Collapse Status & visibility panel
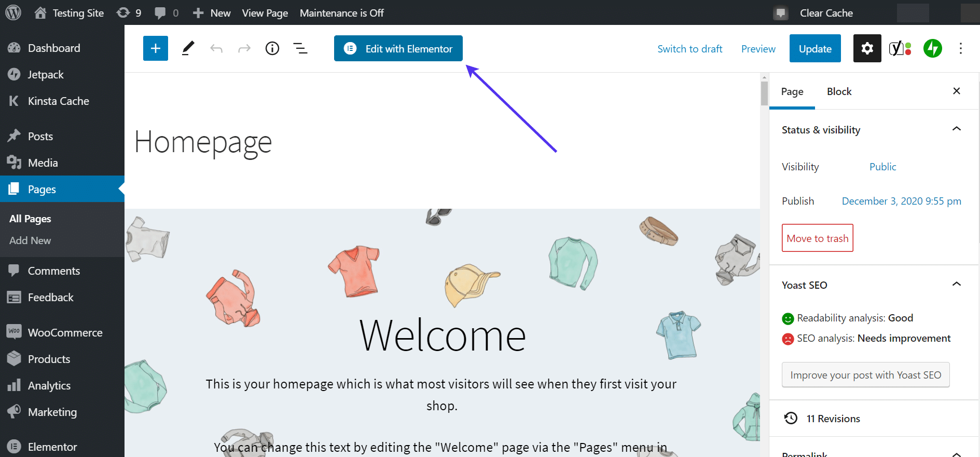Viewport: 980px width, 457px height. 957,129
